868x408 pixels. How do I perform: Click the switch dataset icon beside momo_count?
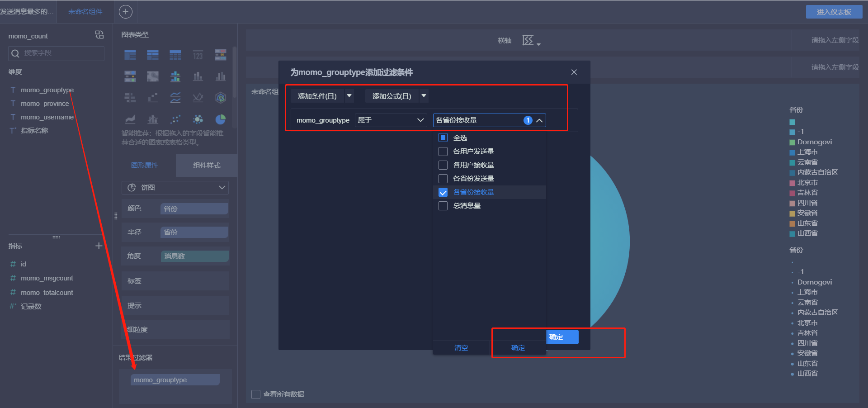[99, 35]
